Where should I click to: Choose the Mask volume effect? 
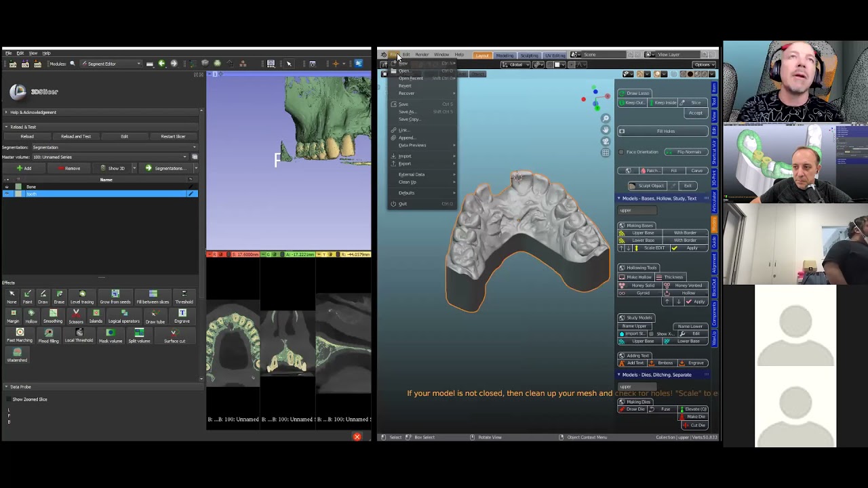[111, 335]
